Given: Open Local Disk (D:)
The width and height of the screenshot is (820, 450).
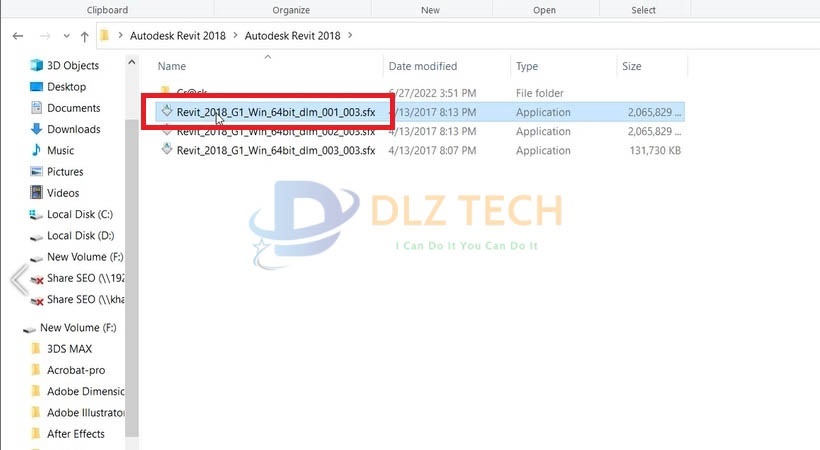Looking at the screenshot, I should click(x=81, y=235).
